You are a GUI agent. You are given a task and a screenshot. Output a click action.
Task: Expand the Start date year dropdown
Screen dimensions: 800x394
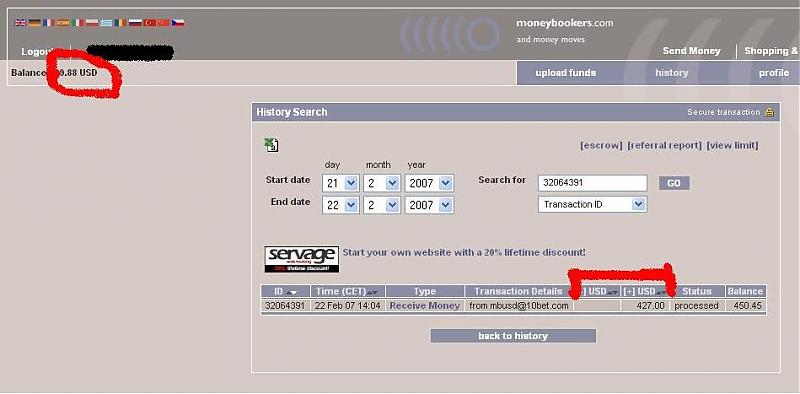tap(429, 183)
